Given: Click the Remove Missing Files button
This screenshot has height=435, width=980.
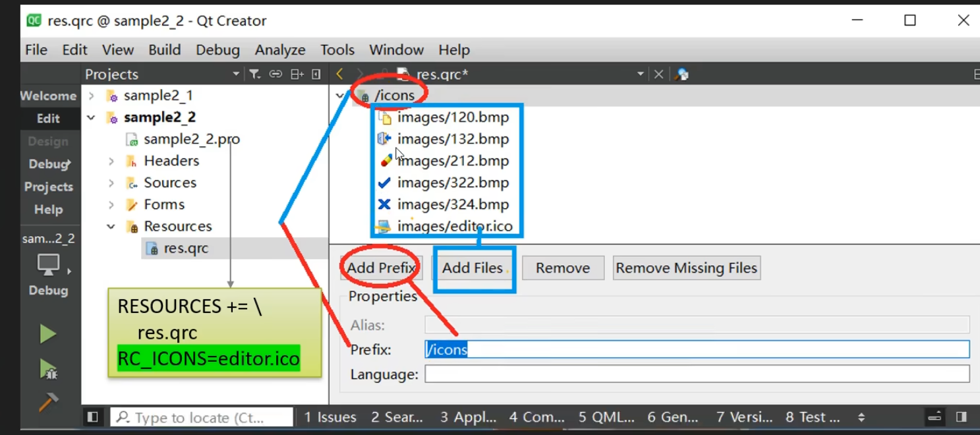Looking at the screenshot, I should (x=687, y=268).
